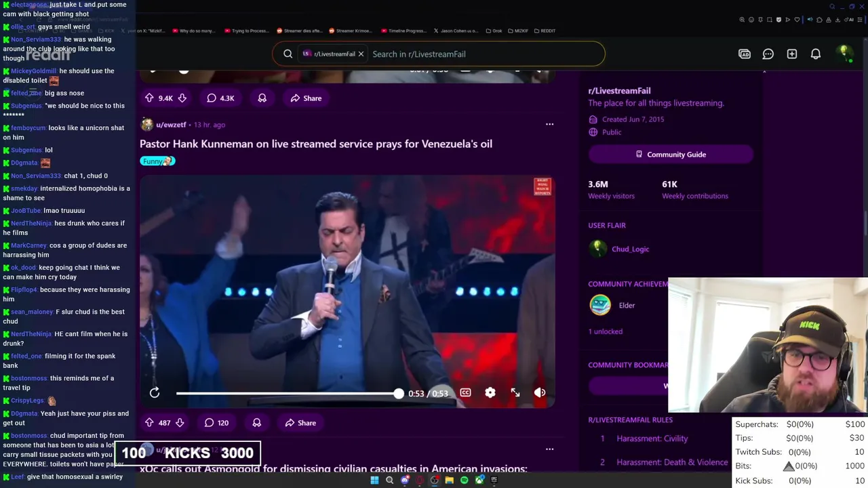Share the post with 9.4K votes
The image size is (868, 488).
click(x=306, y=98)
